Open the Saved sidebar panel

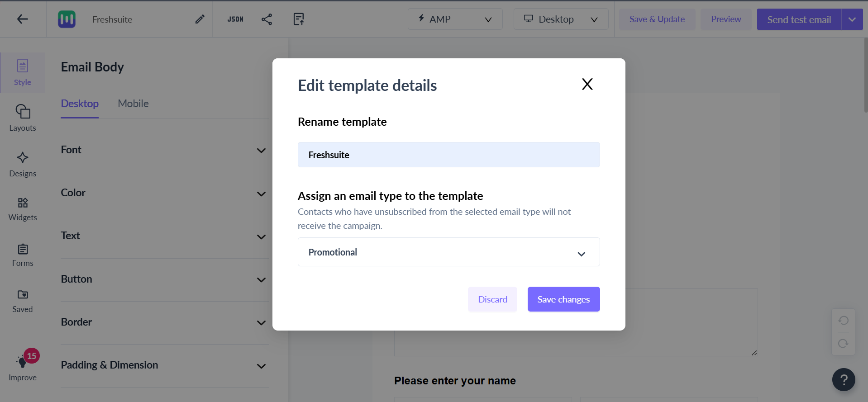[23, 302]
